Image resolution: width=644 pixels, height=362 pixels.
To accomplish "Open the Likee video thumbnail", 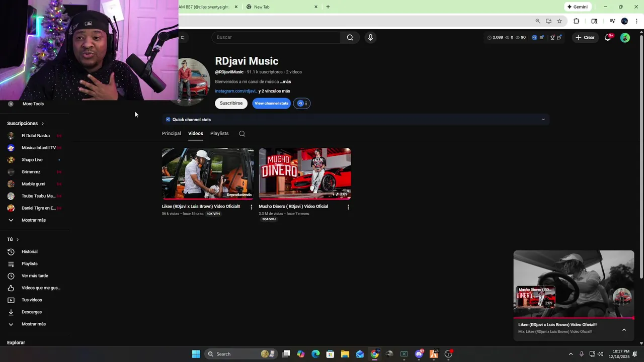I will click(x=208, y=173).
